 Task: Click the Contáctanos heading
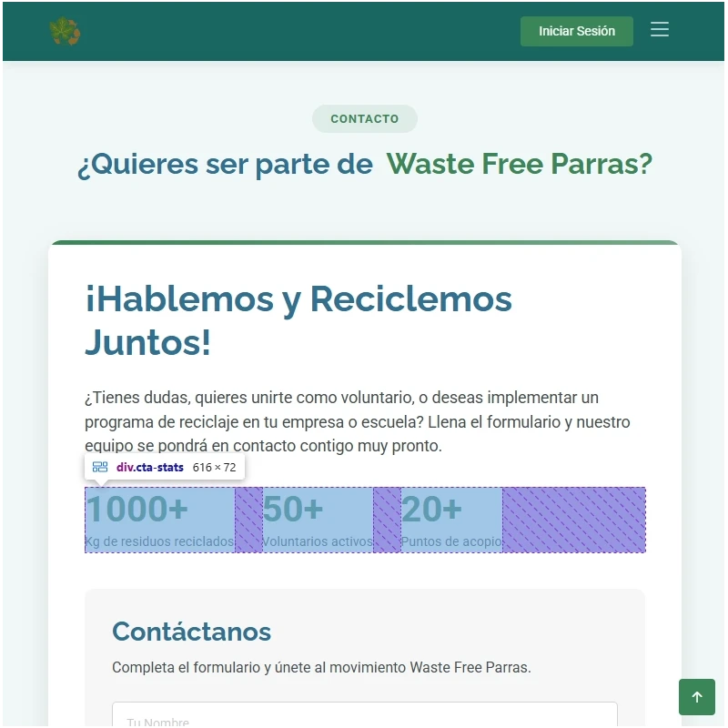pyautogui.click(x=191, y=632)
